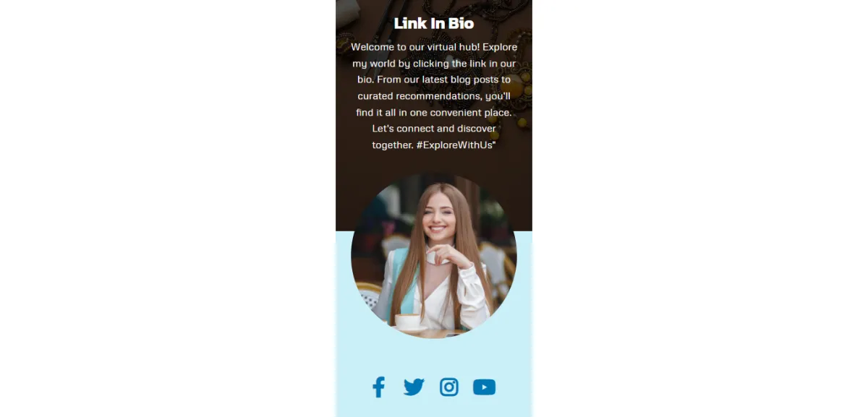Click the "Let's connect and discover" line
Image resolution: width=868 pixels, height=417 pixels.
point(434,129)
